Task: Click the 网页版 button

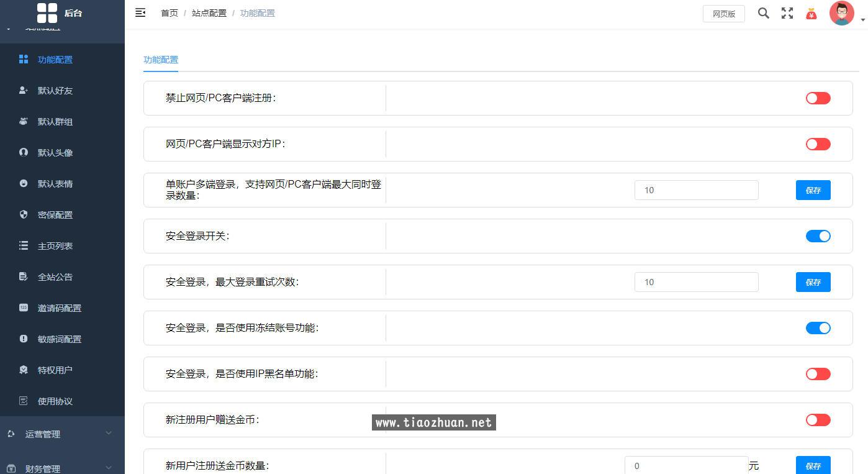Action: 723,13
